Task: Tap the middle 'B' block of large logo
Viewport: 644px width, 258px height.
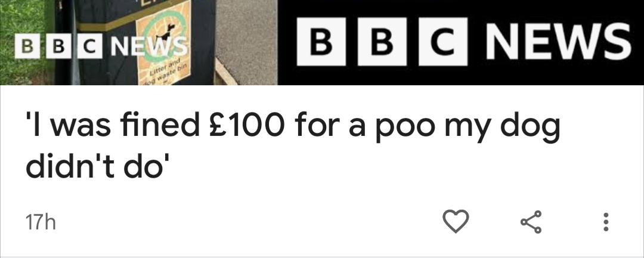Action: (382, 42)
